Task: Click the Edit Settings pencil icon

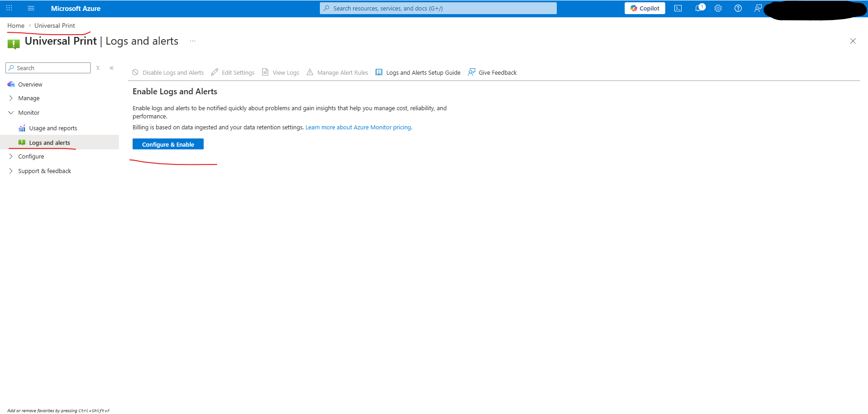Action: point(215,72)
